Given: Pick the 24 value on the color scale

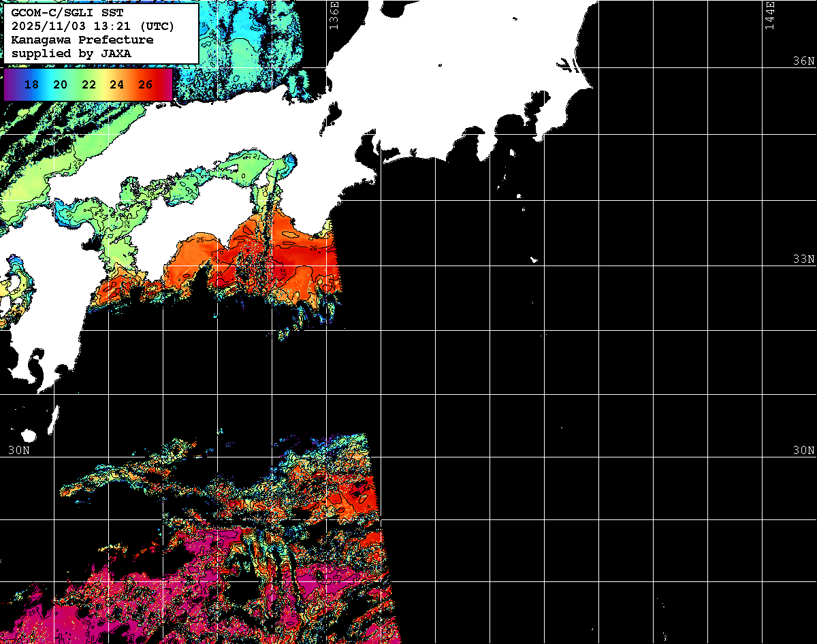Looking at the screenshot, I should [116, 84].
